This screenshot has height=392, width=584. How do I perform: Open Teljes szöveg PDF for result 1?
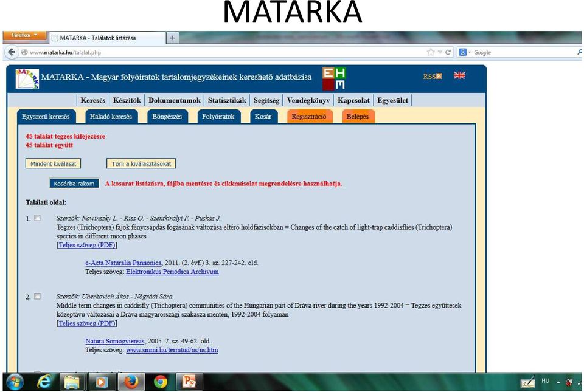click(87, 245)
